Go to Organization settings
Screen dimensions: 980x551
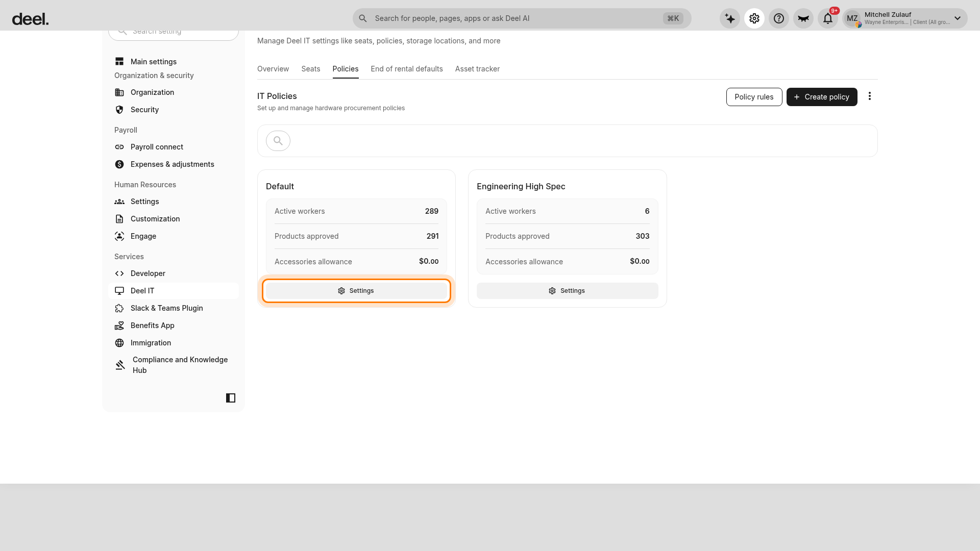pos(174,92)
